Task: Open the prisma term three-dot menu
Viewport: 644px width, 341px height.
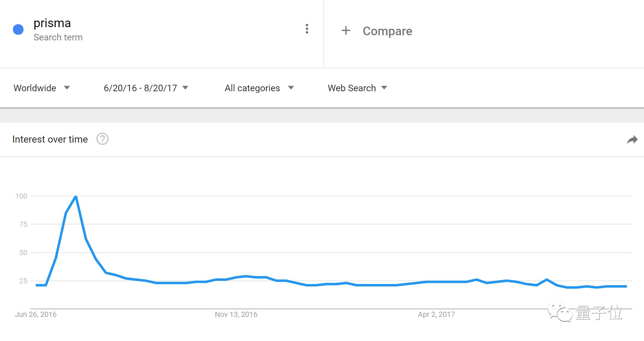Action: 307,29
